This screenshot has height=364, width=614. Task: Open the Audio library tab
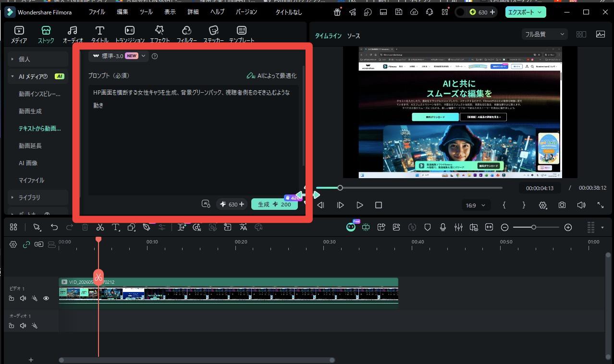click(73, 35)
